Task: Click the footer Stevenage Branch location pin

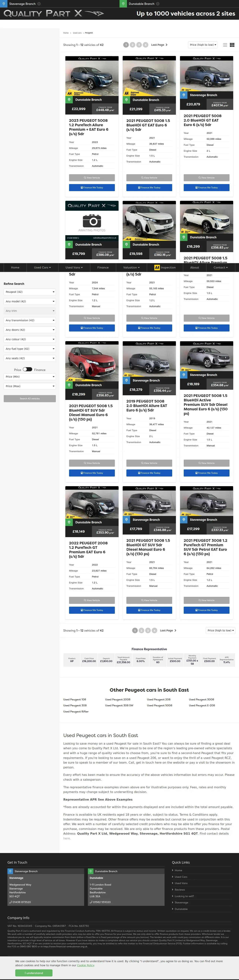Action: click(11, 871)
